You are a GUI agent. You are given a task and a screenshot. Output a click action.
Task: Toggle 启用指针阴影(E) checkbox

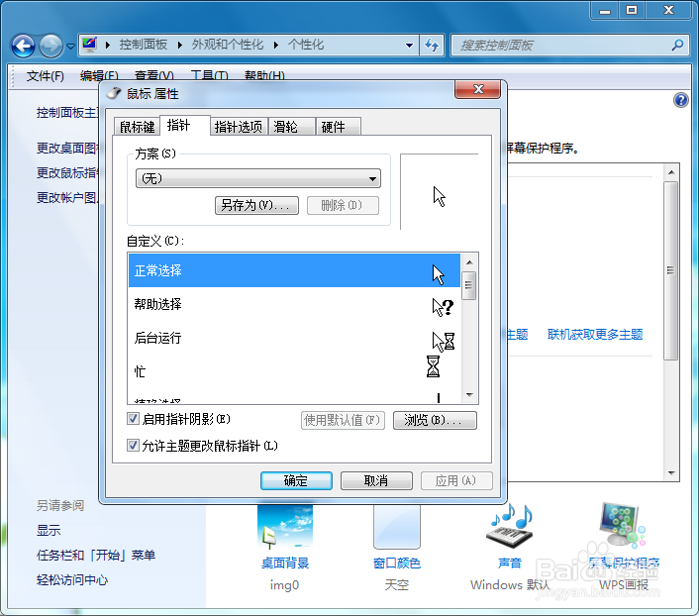point(133,418)
